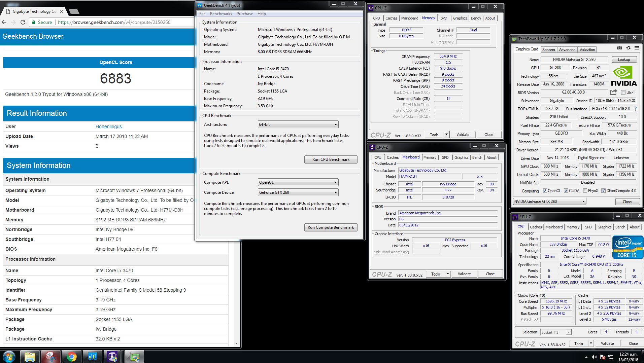This screenshot has width=644, height=363.
Task: Open Geekbench Help menu
Action: coord(262,14)
